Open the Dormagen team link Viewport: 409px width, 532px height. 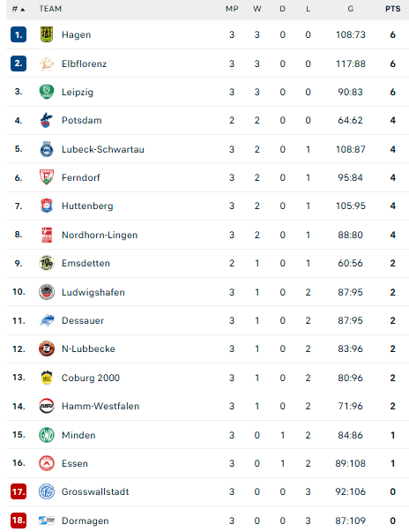click(x=85, y=521)
